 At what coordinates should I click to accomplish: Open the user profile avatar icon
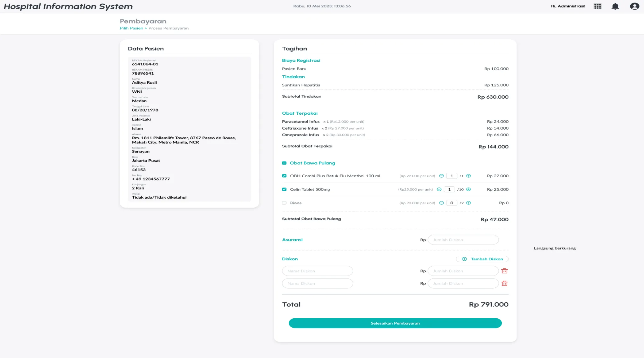point(634,6)
